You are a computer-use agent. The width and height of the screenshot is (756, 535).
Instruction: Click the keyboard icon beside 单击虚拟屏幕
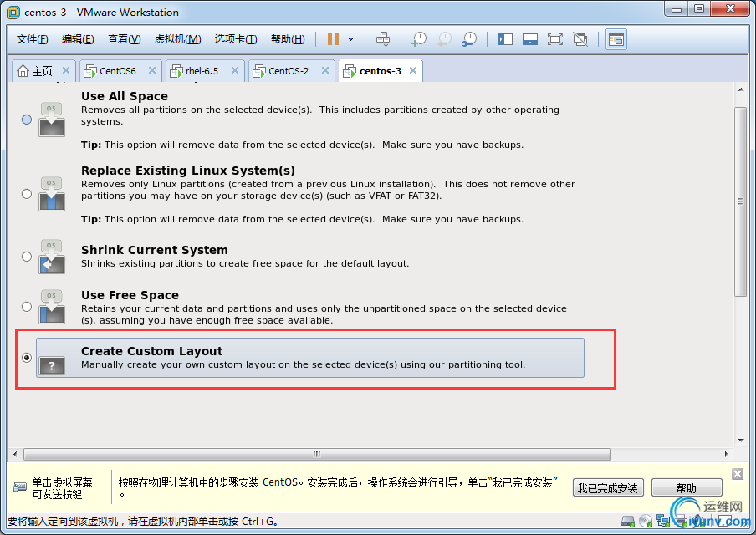click(x=20, y=487)
